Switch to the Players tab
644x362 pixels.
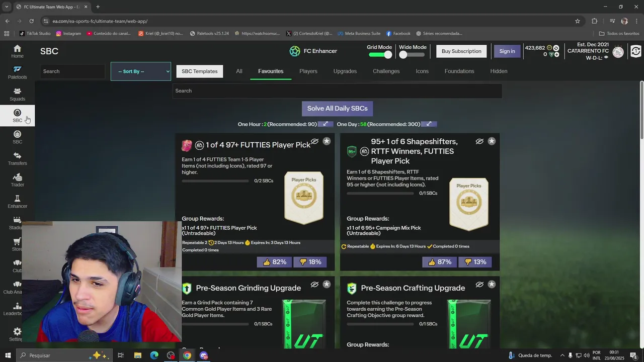click(x=308, y=71)
